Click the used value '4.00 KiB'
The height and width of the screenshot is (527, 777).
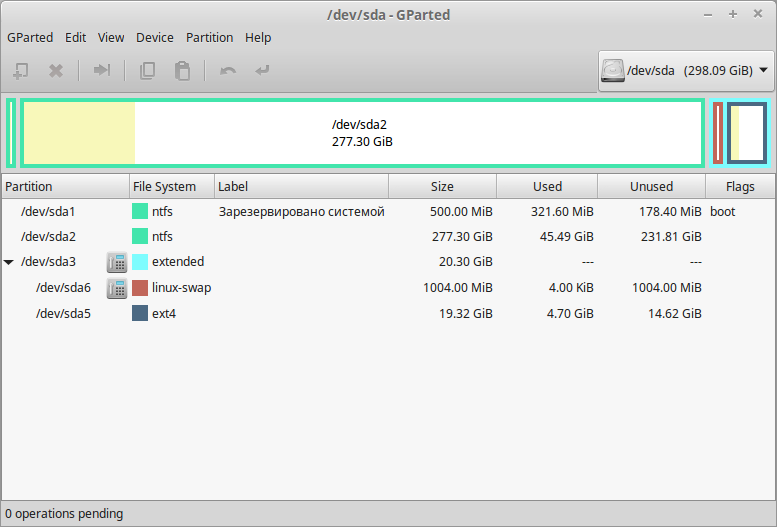click(x=571, y=288)
